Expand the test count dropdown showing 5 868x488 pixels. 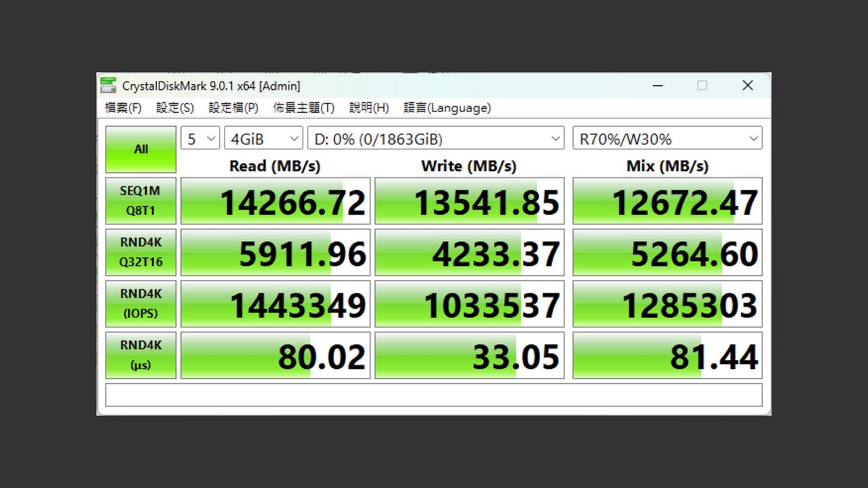click(x=200, y=139)
